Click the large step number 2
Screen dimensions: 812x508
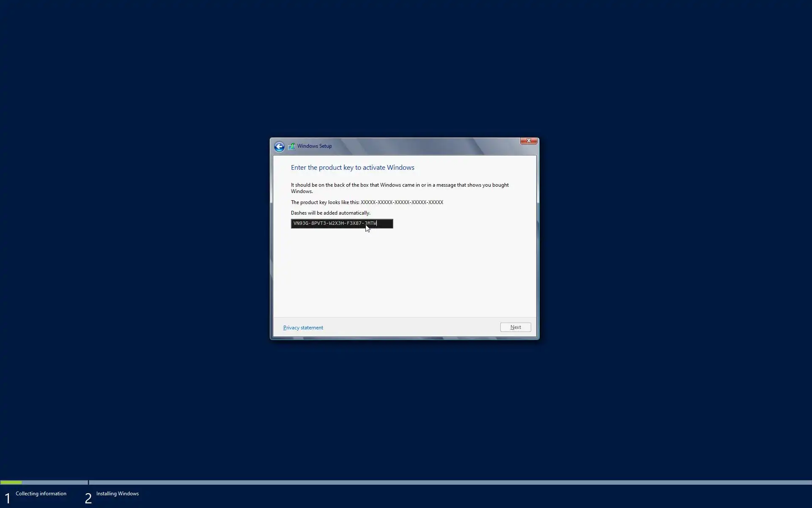[x=88, y=498]
